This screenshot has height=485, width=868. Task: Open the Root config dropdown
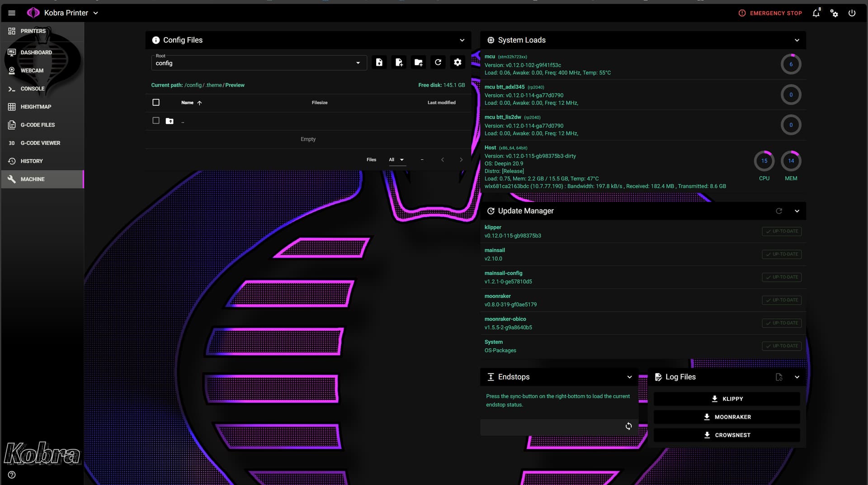click(x=258, y=62)
